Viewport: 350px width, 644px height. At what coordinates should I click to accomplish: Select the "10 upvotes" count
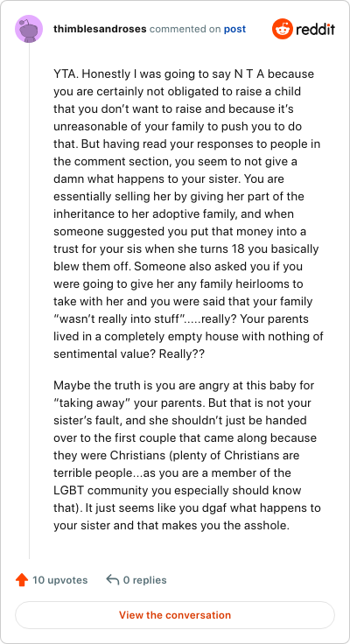click(60, 580)
